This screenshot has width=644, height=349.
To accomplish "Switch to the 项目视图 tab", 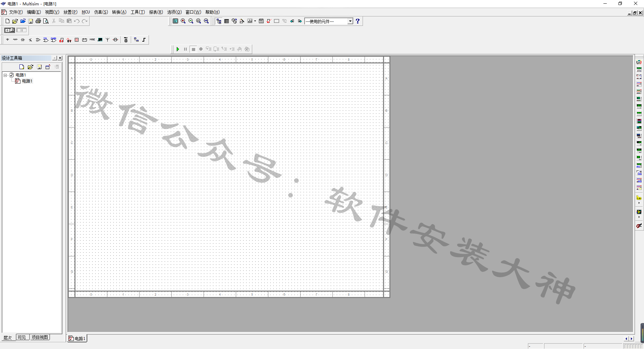I will pos(40,337).
